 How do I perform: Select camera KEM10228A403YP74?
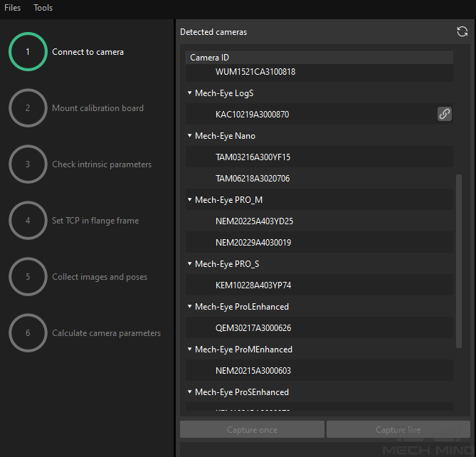point(319,285)
